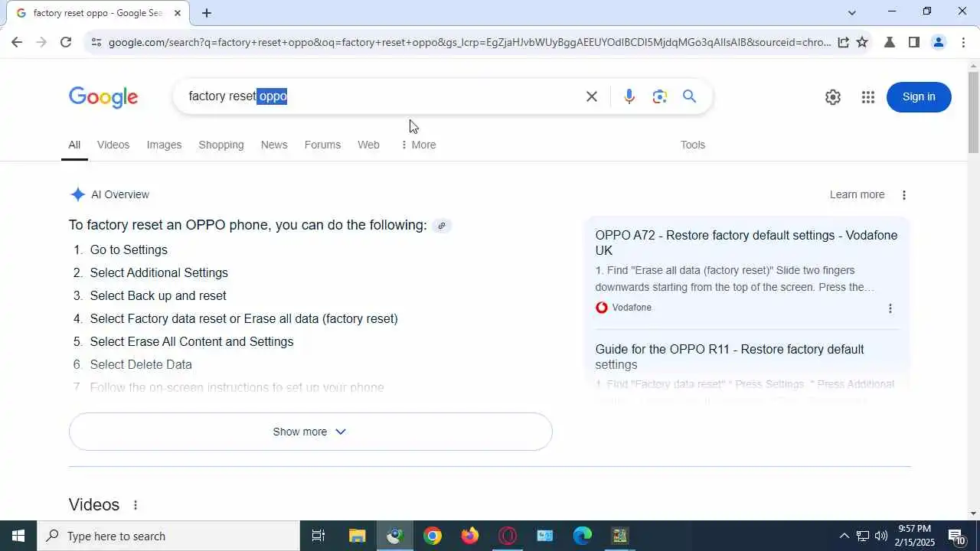980x551 pixels.
Task: Bookmark this page with the star icon
Action: click(x=862, y=42)
